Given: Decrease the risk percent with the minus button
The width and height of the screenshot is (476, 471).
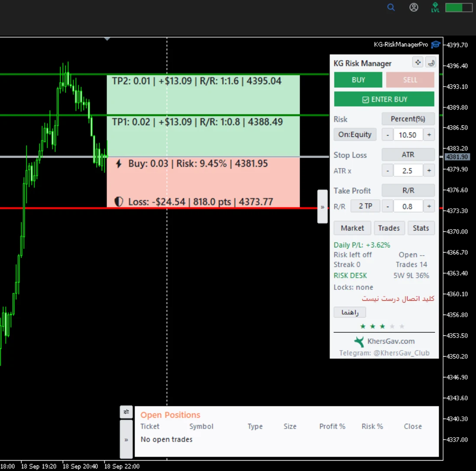Looking at the screenshot, I should [x=387, y=135].
